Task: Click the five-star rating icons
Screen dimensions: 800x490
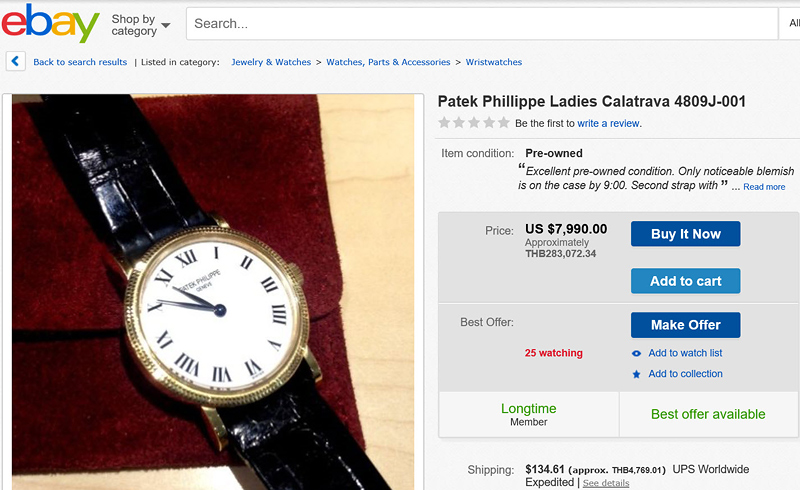Action: (x=474, y=123)
